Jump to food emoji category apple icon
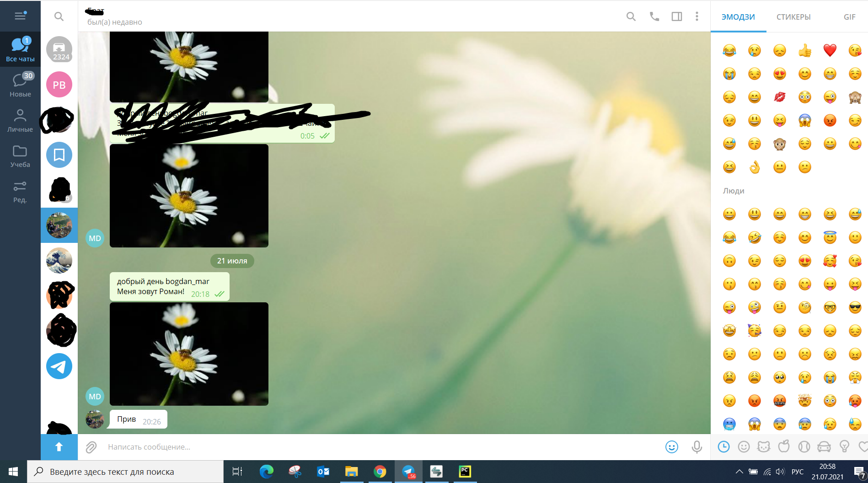 (x=784, y=447)
